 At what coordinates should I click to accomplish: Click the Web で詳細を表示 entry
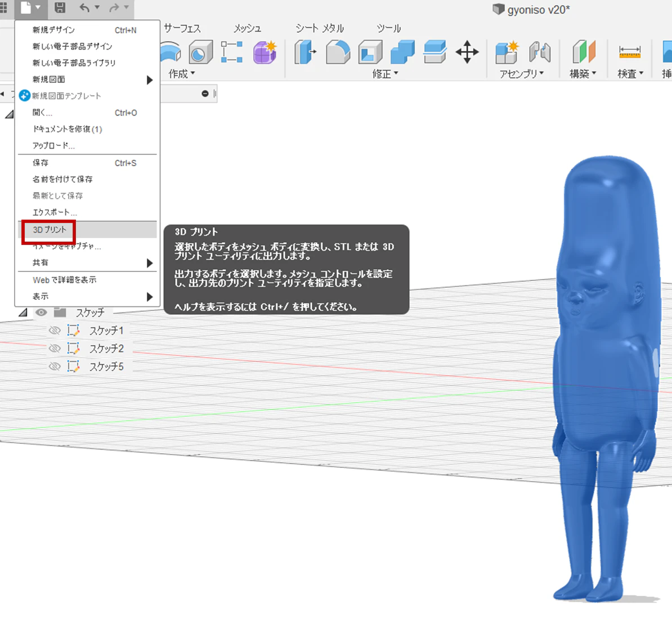coord(87,280)
